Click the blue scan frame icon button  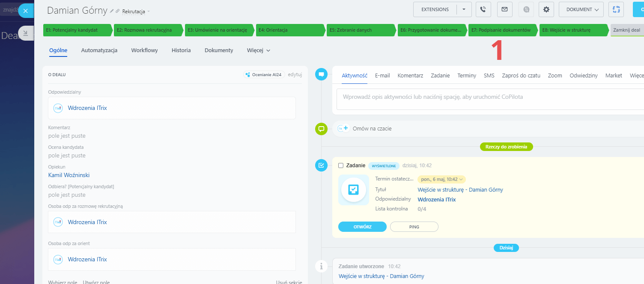pos(616,9)
